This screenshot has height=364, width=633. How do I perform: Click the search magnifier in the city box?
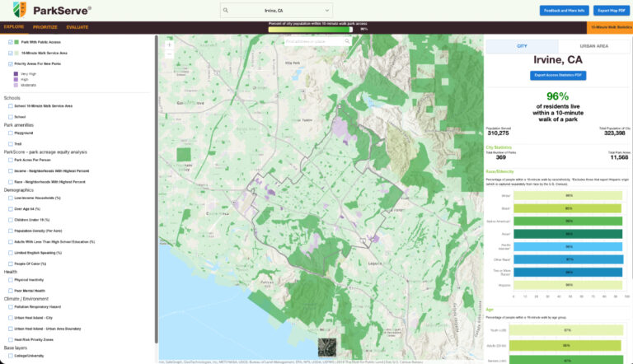[x=226, y=11]
